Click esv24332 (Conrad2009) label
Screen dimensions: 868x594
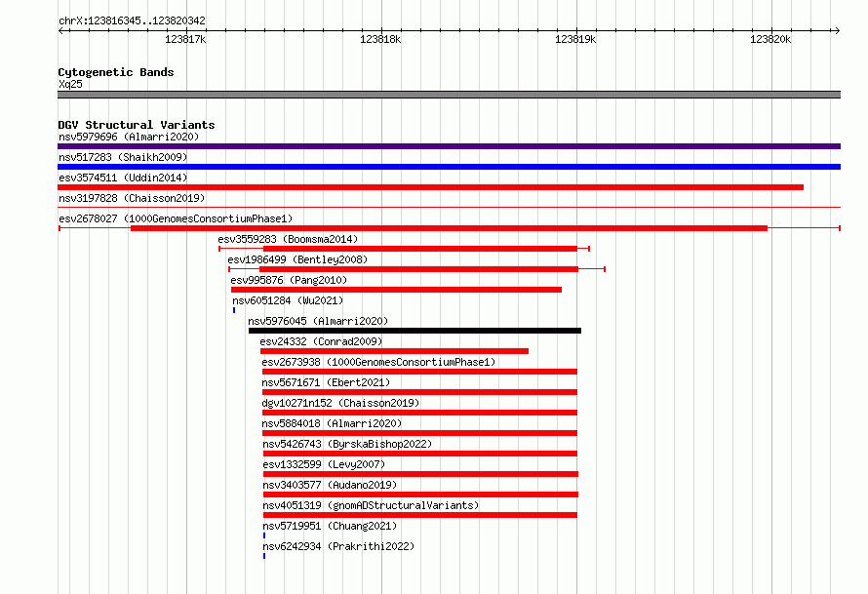tap(321, 341)
